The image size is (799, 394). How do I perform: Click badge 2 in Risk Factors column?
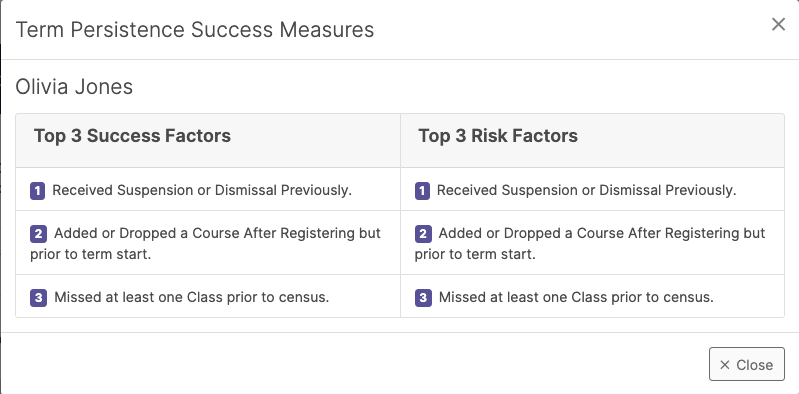point(423,234)
